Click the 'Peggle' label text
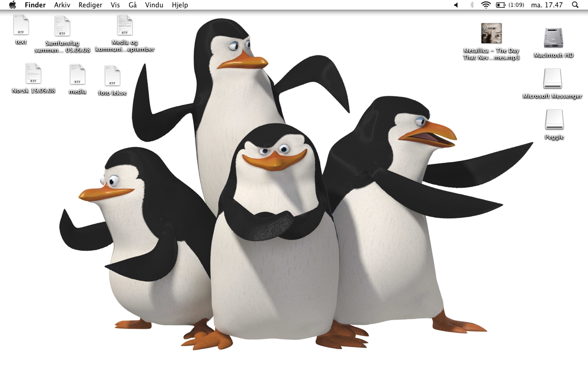Screen dimensions: 588x368 (554, 137)
